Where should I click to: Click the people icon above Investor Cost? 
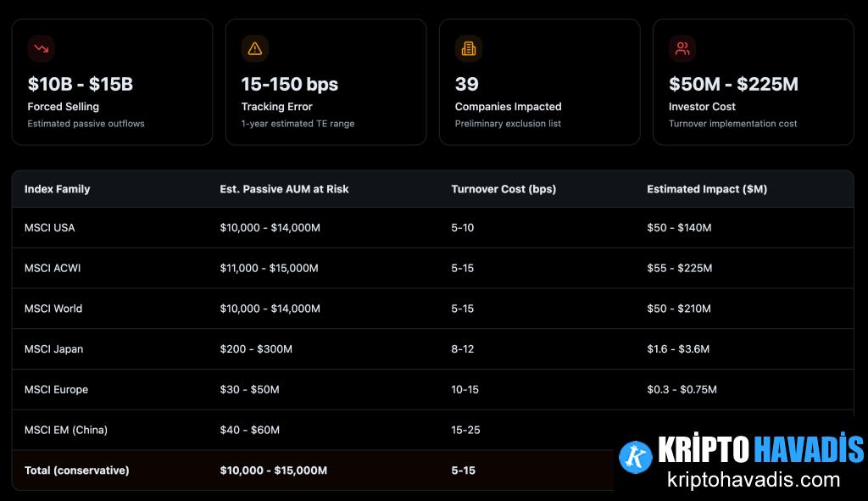(682, 48)
